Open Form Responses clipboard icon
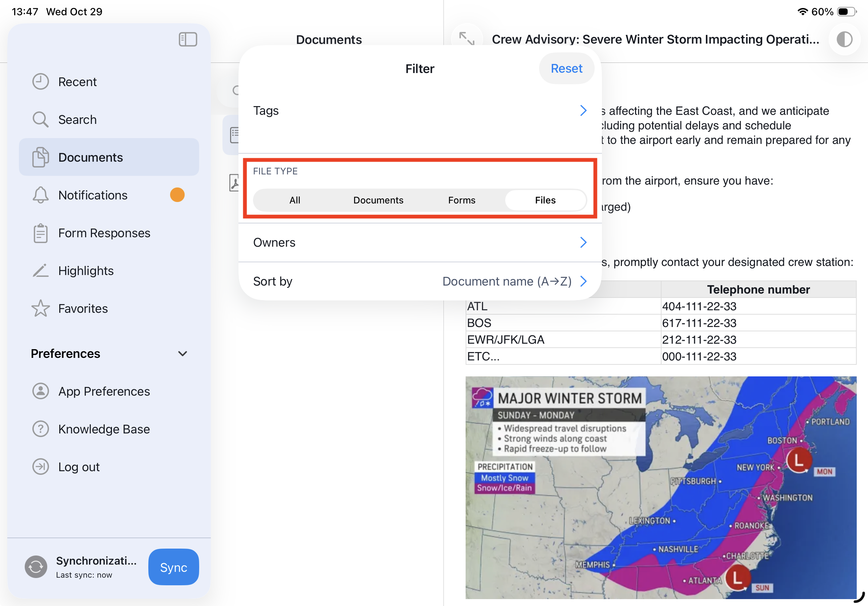 click(x=40, y=233)
